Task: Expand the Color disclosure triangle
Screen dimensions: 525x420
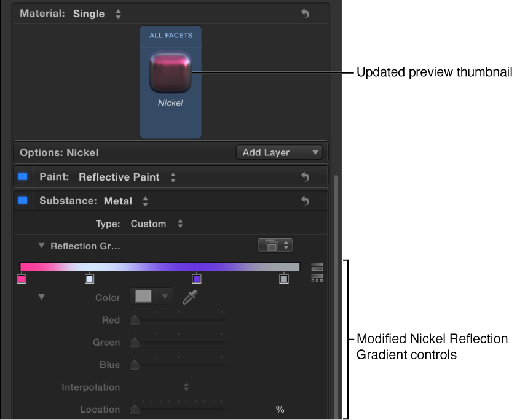Action: (x=41, y=297)
